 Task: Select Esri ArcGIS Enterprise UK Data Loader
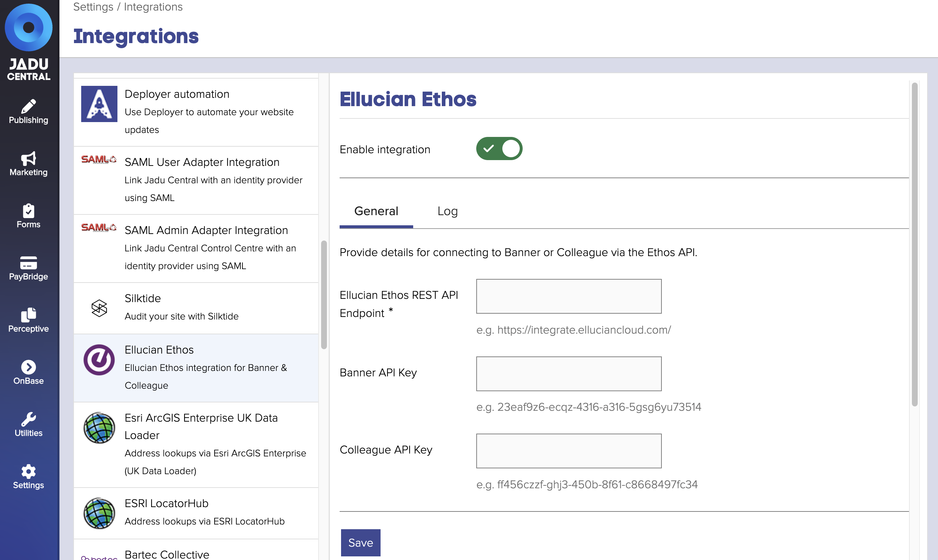[x=201, y=426]
